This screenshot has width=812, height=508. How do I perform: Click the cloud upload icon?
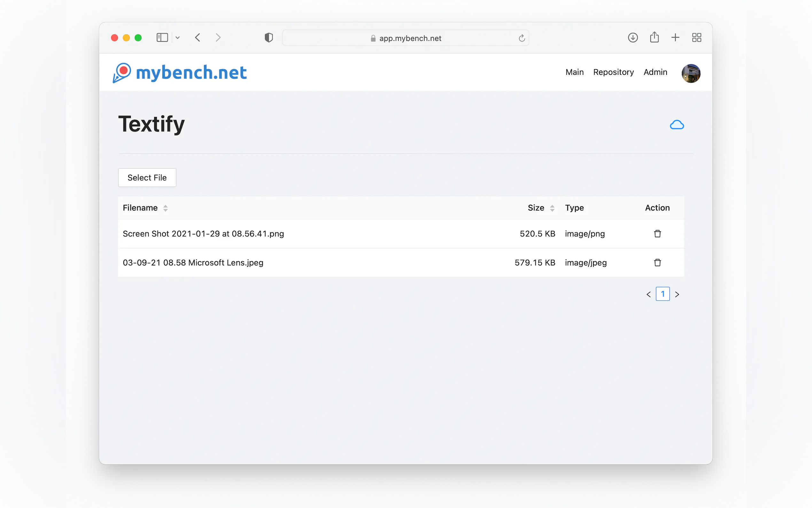[x=676, y=125]
